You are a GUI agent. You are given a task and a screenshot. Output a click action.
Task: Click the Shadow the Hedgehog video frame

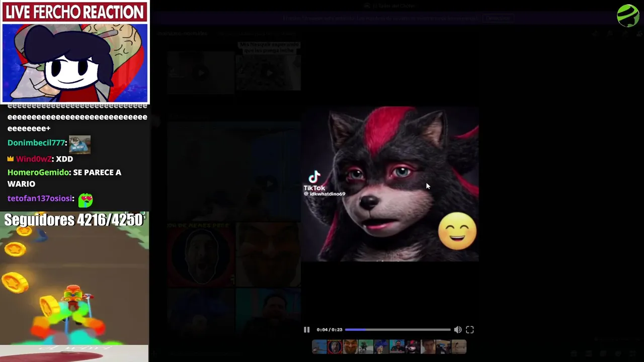pyautogui.click(x=390, y=184)
